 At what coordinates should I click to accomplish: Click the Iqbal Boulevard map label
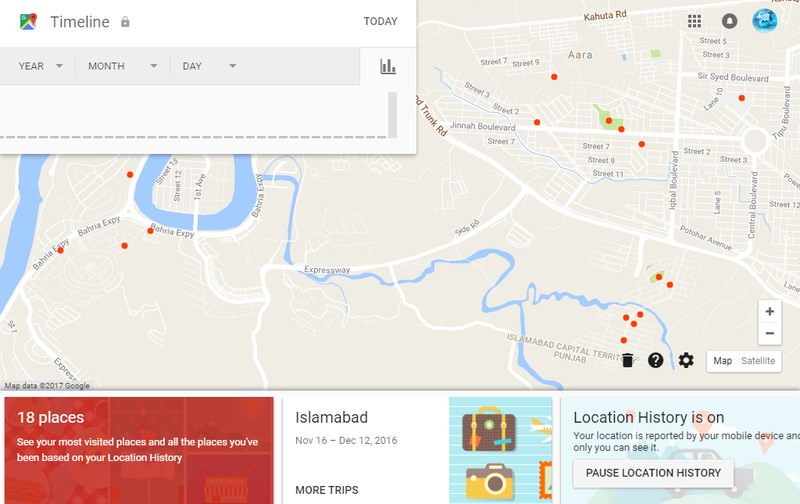click(674, 181)
